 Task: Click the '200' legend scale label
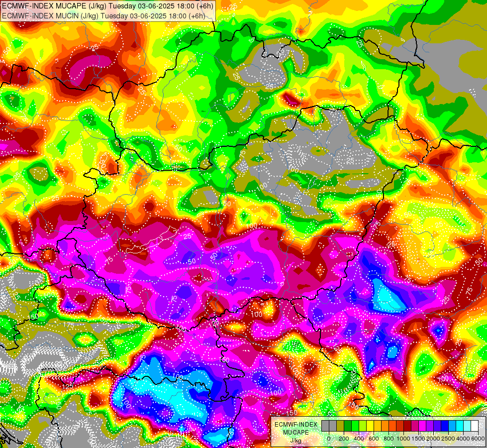pyautogui.click(x=344, y=439)
